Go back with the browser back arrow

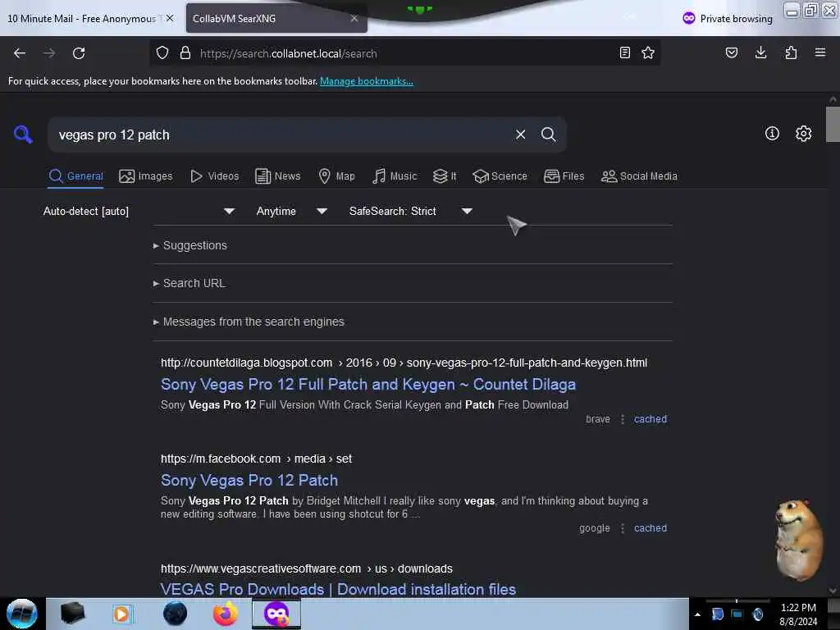point(20,53)
